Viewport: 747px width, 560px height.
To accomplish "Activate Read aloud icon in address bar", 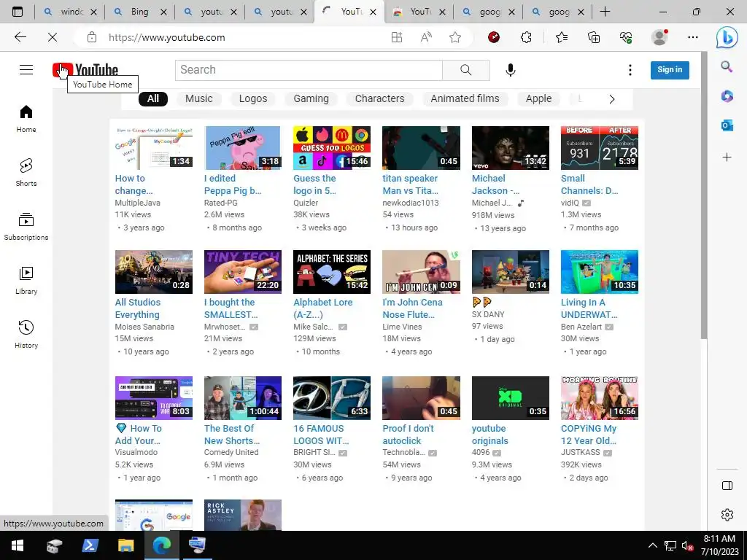I will [426, 37].
